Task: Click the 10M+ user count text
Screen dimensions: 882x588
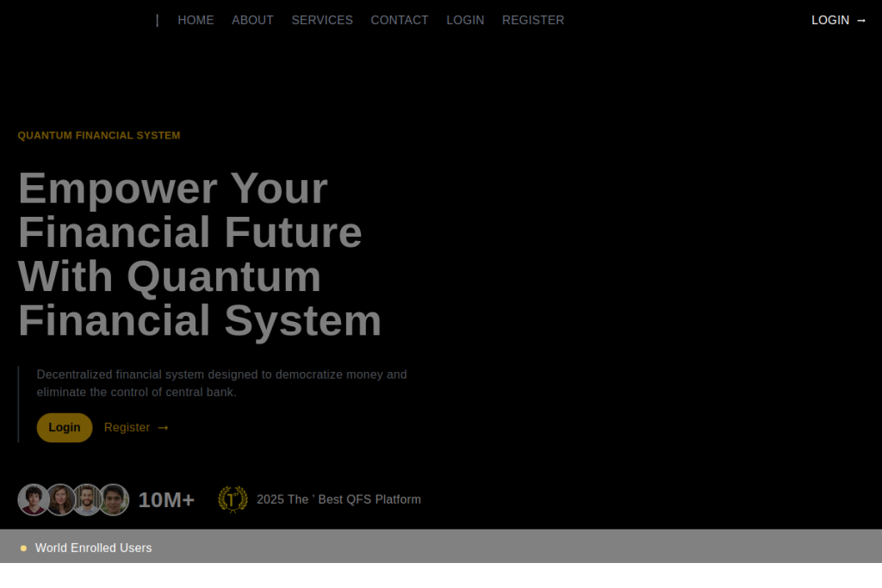Action: tap(166, 500)
